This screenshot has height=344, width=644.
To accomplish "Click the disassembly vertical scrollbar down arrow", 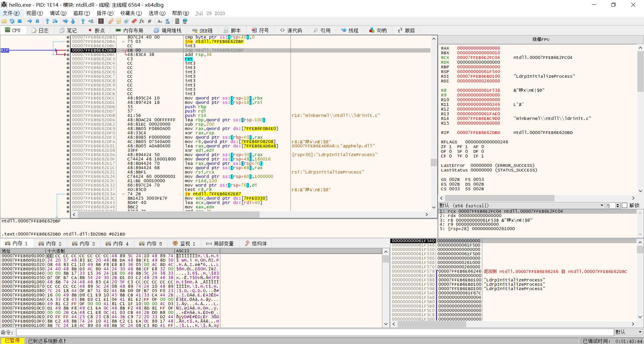I will 434,207.
